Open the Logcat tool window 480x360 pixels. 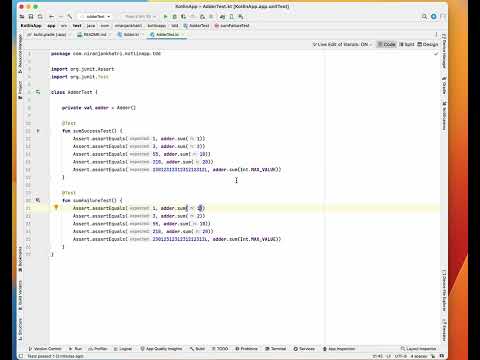(123, 349)
